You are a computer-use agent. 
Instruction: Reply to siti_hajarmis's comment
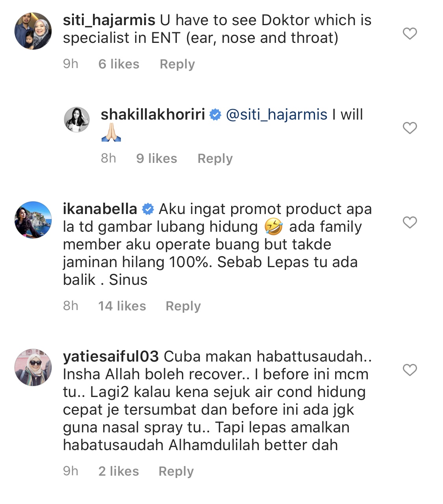coord(177,64)
